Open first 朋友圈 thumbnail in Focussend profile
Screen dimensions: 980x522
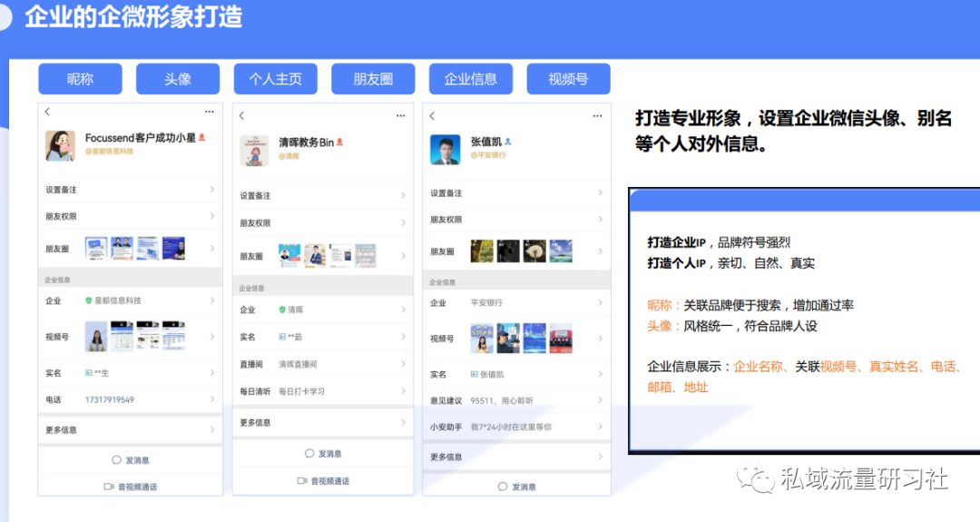pyautogui.click(x=96, y=248)
